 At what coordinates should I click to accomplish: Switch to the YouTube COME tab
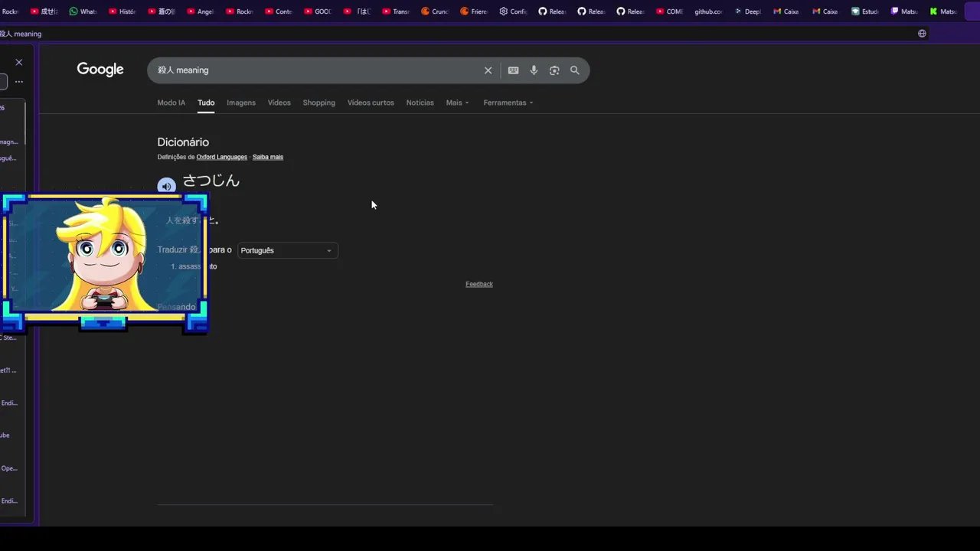coord(669,11)
